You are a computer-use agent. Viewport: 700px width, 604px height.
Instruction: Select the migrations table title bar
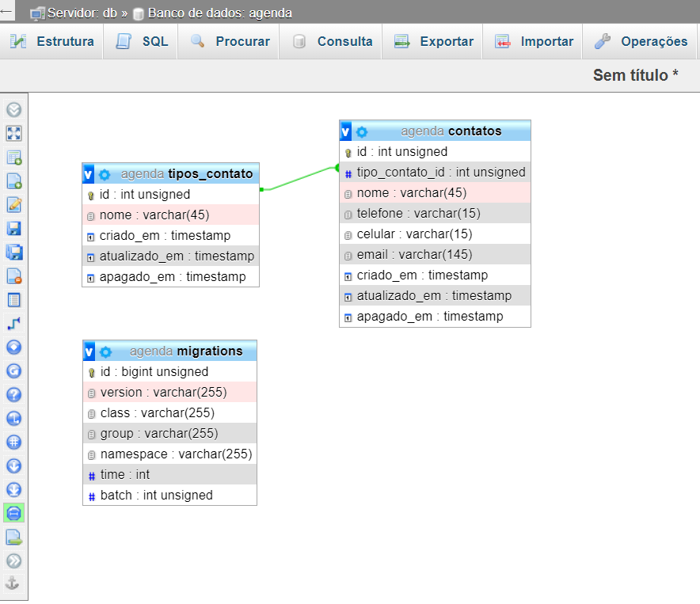tap(169, 351)
